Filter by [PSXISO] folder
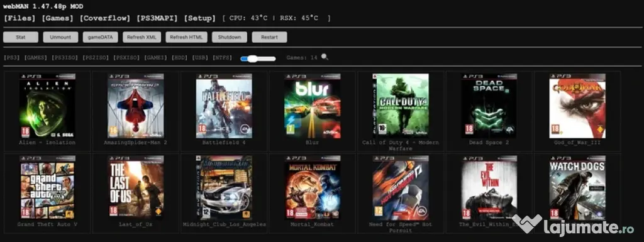Image resolution: width=644 pixels, height=242 pixels. point(126,58)
